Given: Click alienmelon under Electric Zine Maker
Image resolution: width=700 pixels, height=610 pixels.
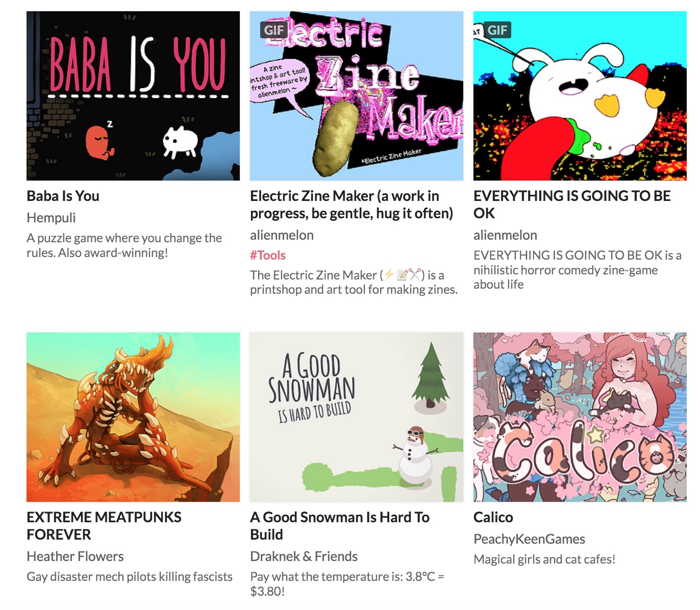Looking at the screenshot, I should point(282,235).
